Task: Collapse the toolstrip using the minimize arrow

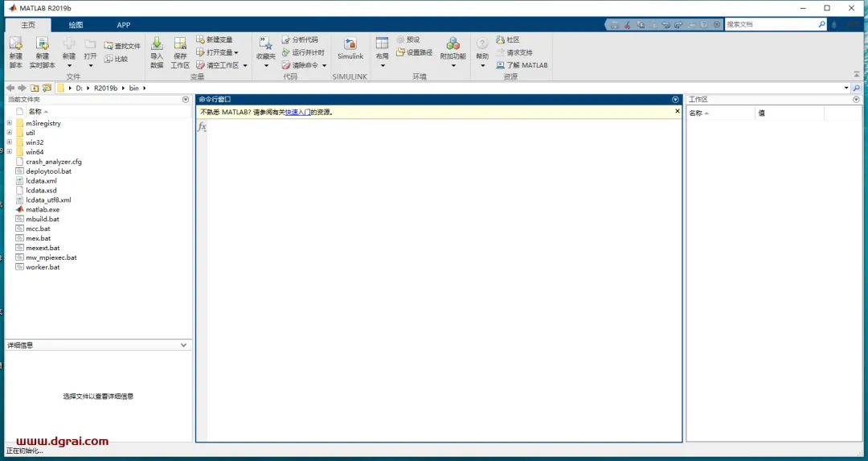Action: click(x=857, y=74)
